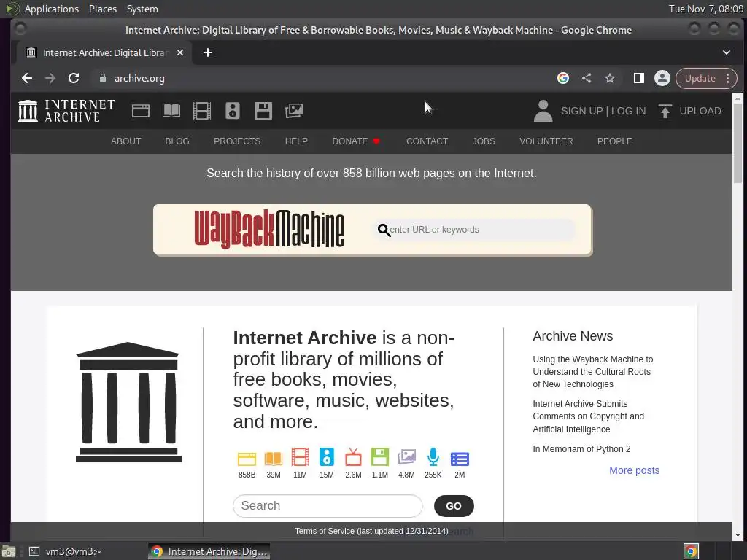The image size is (747, 560).
Task: Focus the Archive Search text box
Action: 328,506
